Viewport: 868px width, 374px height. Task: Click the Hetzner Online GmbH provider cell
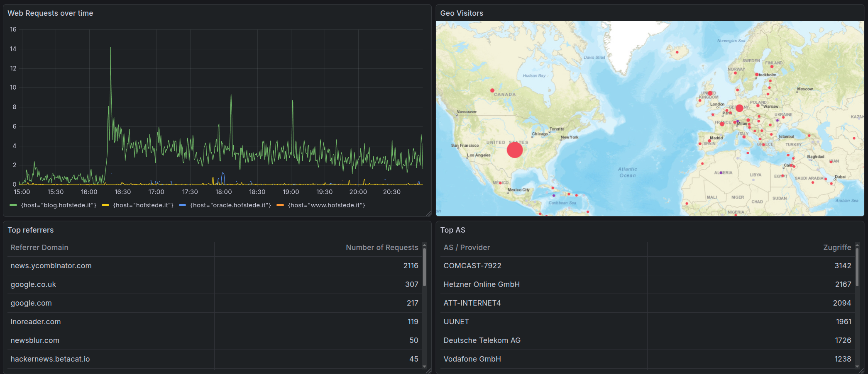[482, 284]
